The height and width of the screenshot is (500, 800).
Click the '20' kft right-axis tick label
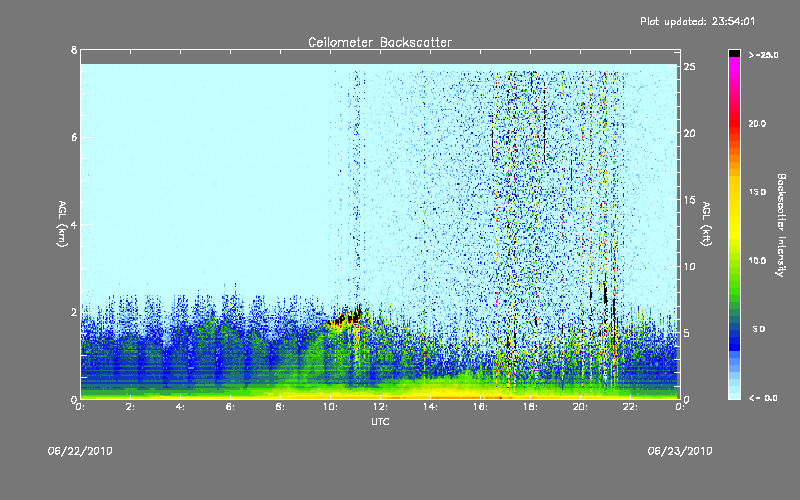click(690, 133)
